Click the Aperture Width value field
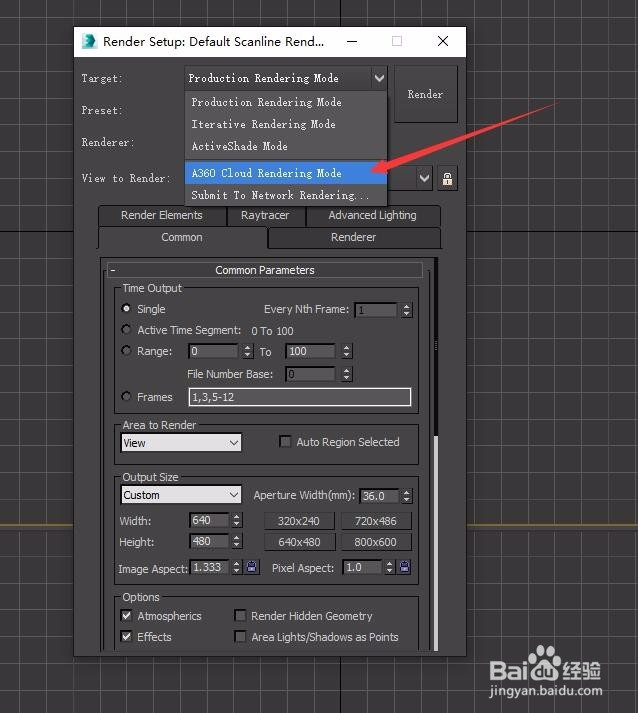This screenshot has height=713, width=638. (x=379, y=496)
